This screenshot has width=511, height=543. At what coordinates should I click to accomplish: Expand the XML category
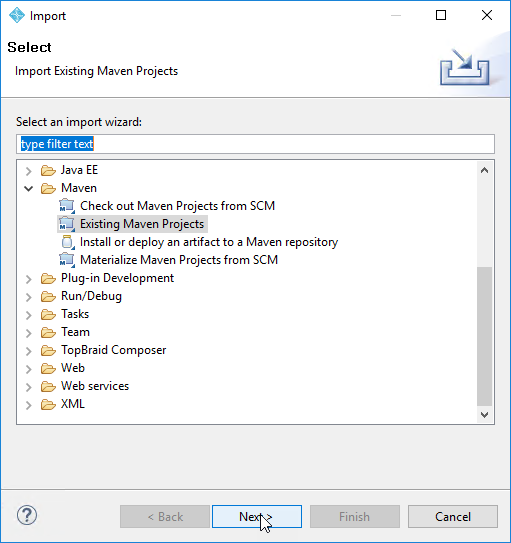29,404
